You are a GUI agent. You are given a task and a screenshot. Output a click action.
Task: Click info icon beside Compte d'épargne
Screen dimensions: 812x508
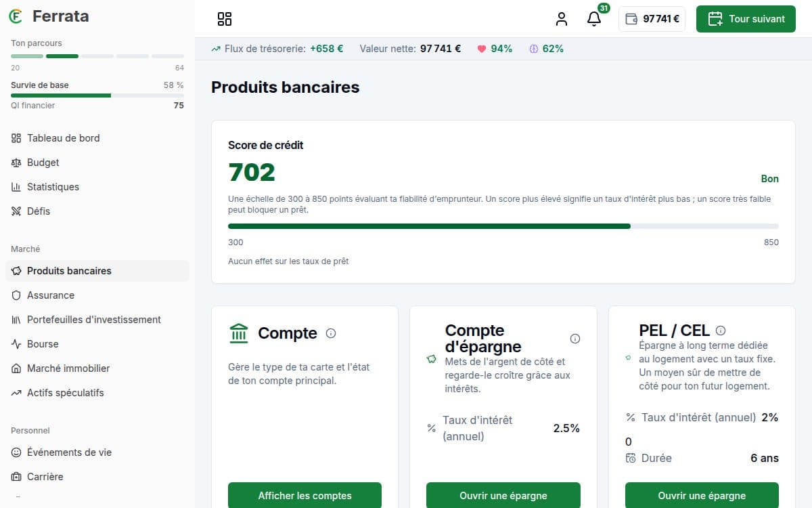pos(575,339)
